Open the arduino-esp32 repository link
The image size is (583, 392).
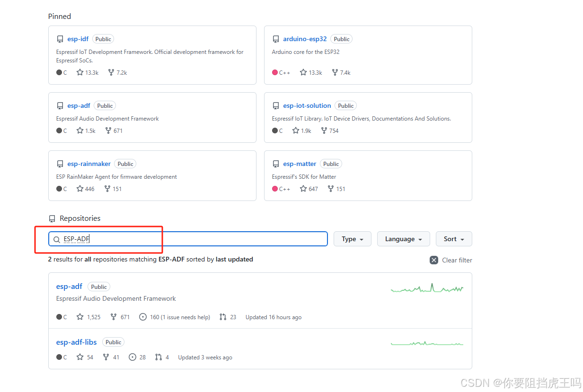click(305, 39)
